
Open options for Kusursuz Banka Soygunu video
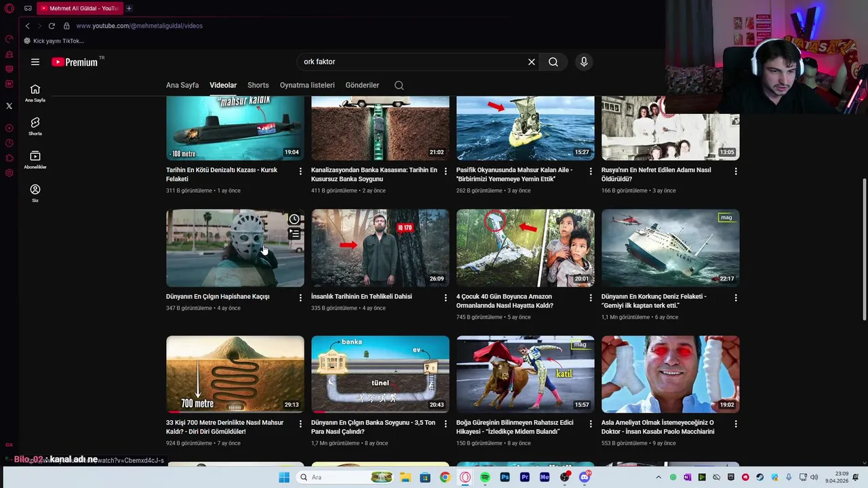(446, 171)
